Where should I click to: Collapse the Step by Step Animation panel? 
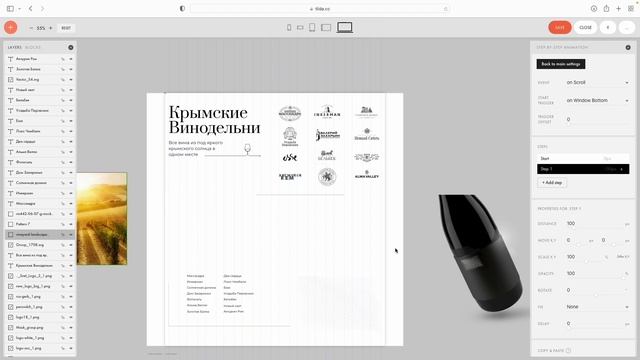click(x=628, y=47)
